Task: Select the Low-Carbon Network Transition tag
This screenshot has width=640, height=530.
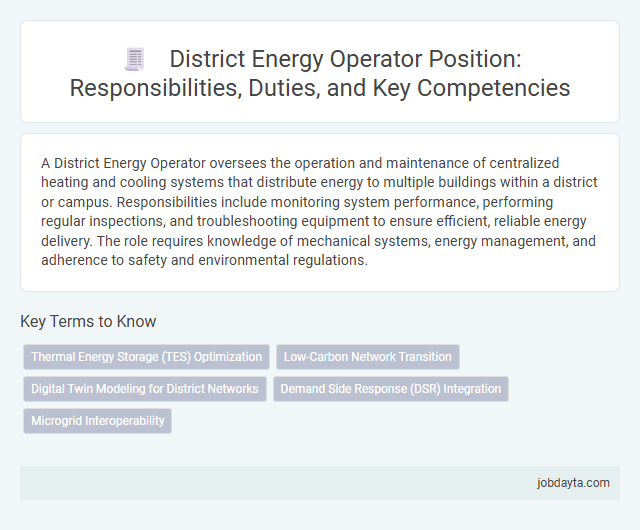Action: click(x=368, y=357)
